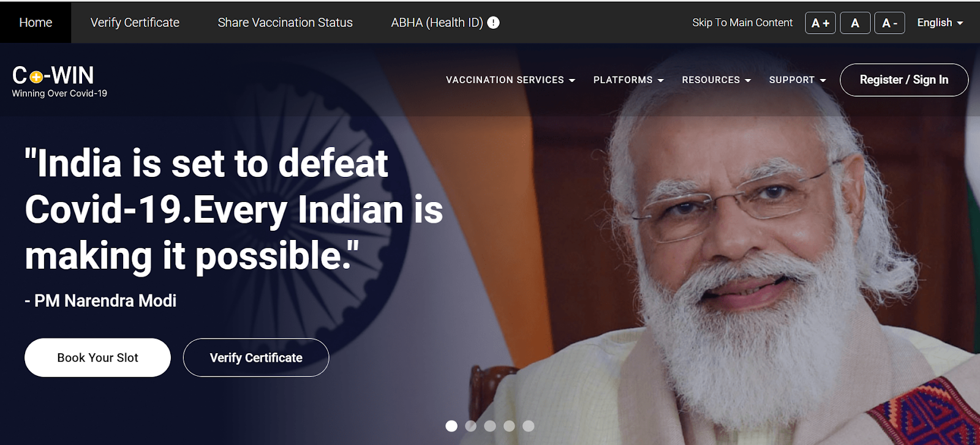980x445 pixels.
Task: Open the English language dropdown
Action: 940,23
